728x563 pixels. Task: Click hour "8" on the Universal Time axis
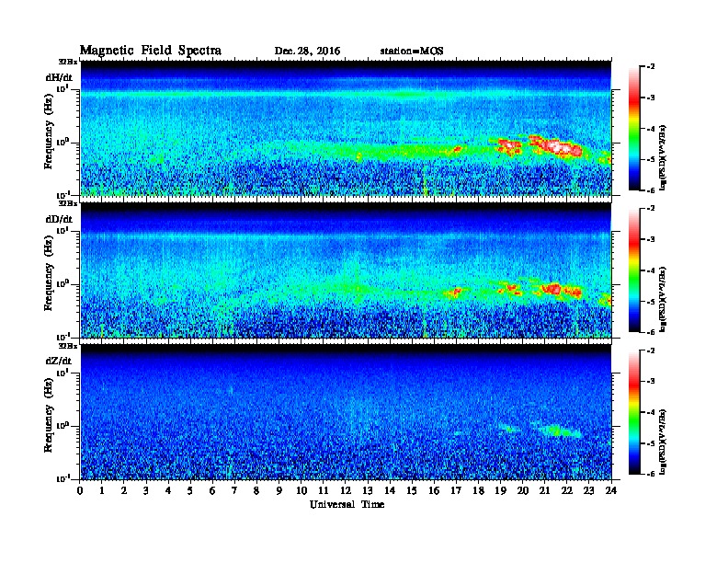(x=256, y=490)
